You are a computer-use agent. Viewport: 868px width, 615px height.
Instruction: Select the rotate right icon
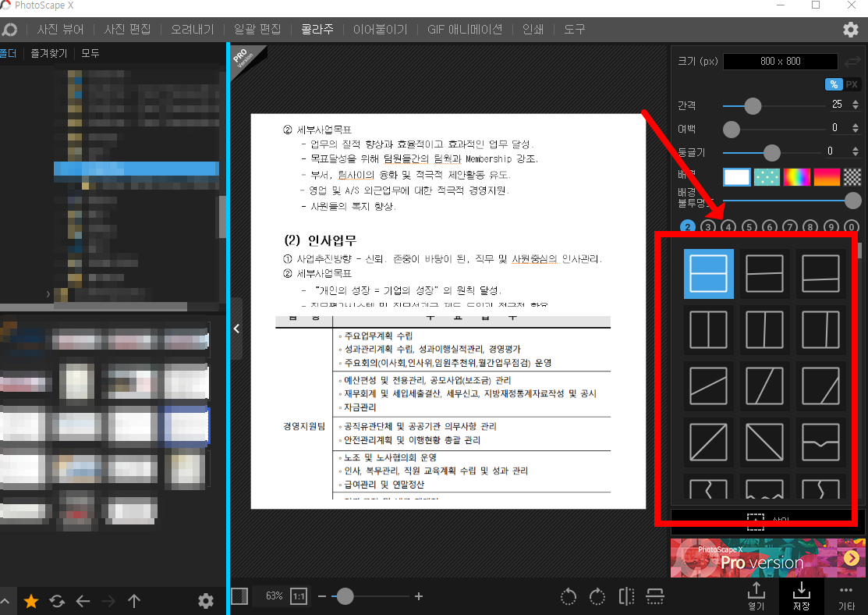597,596
